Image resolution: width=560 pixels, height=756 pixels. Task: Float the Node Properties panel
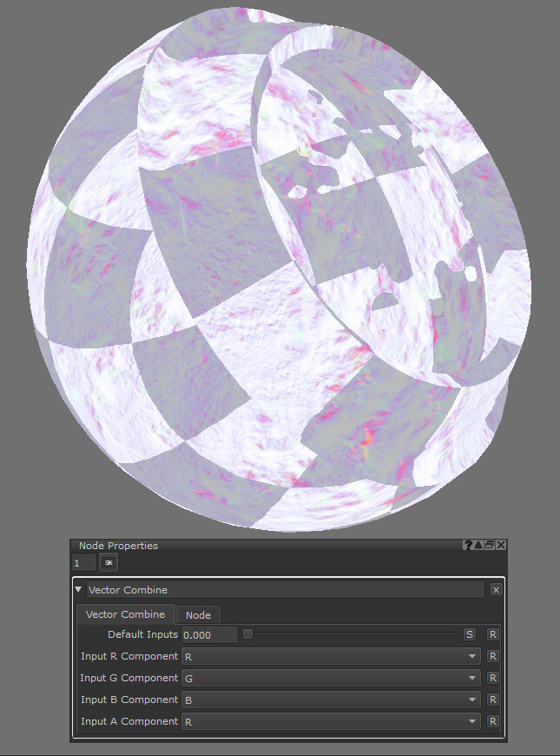click(x=490, y=546)
